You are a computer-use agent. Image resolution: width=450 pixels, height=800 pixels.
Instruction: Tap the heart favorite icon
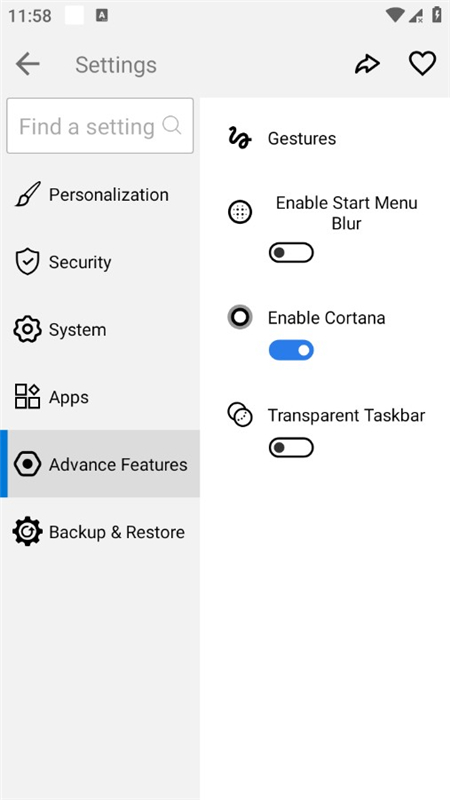[422, 64]
